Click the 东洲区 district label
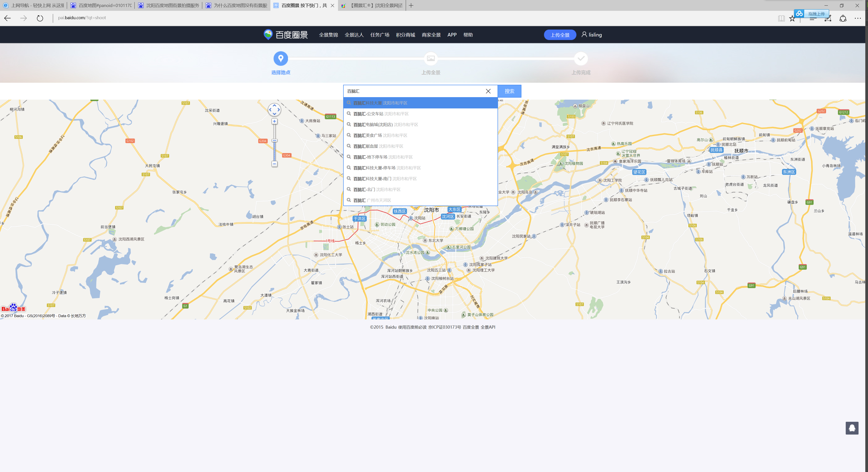The image size is (868, 472). [x=788, y=172]
